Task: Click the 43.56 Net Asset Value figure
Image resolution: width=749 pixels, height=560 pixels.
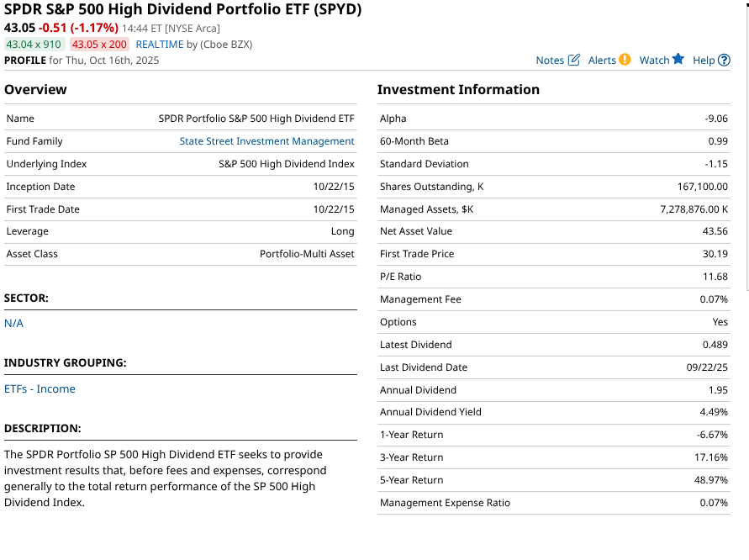Action: pos(715,231)
